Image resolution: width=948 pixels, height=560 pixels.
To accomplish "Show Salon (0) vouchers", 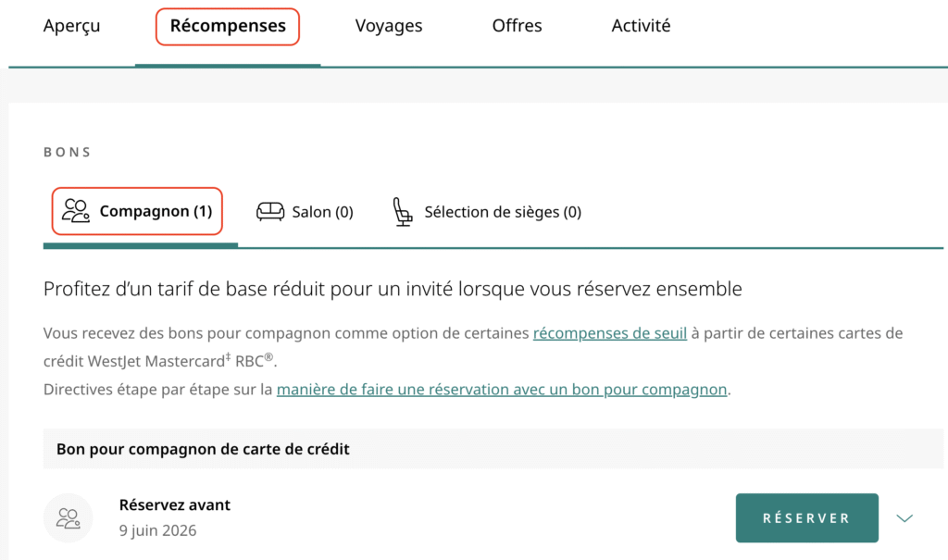I will [x=322, y=212].
